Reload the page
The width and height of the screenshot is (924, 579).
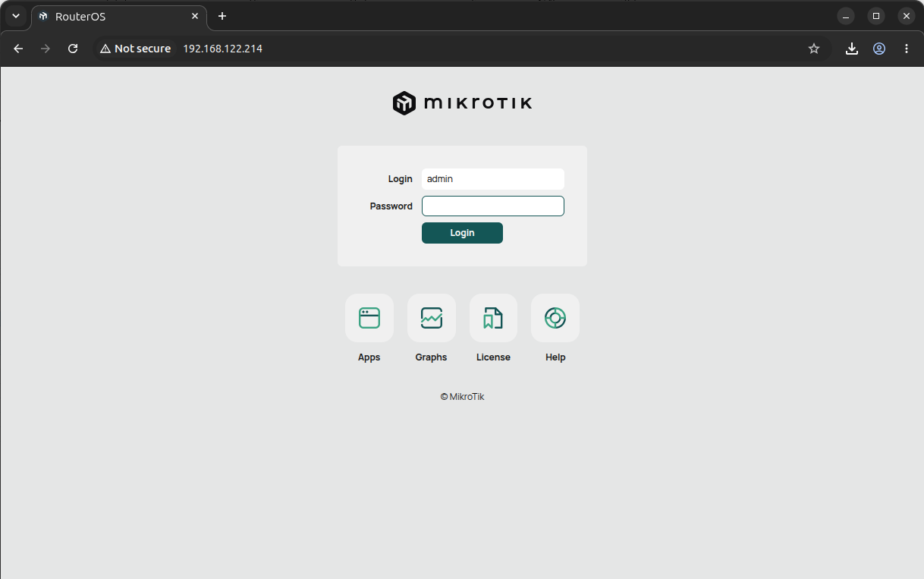(73, 49)
